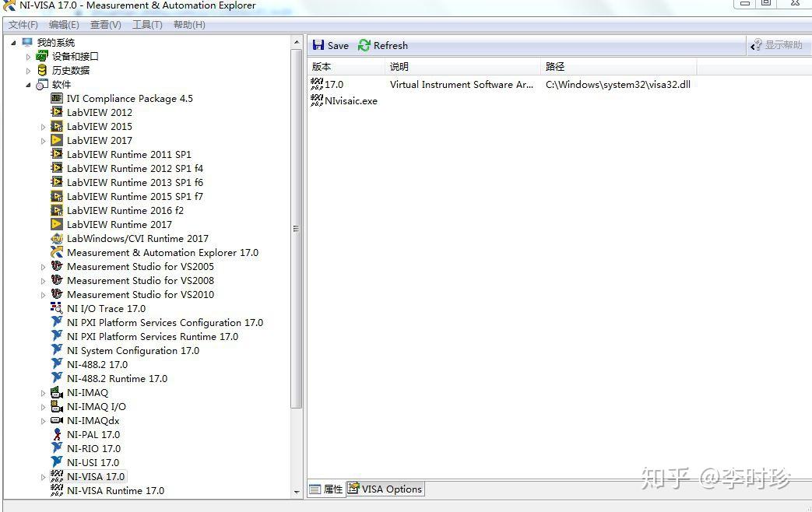Click the 设备和接口 icon

[42, 56]
